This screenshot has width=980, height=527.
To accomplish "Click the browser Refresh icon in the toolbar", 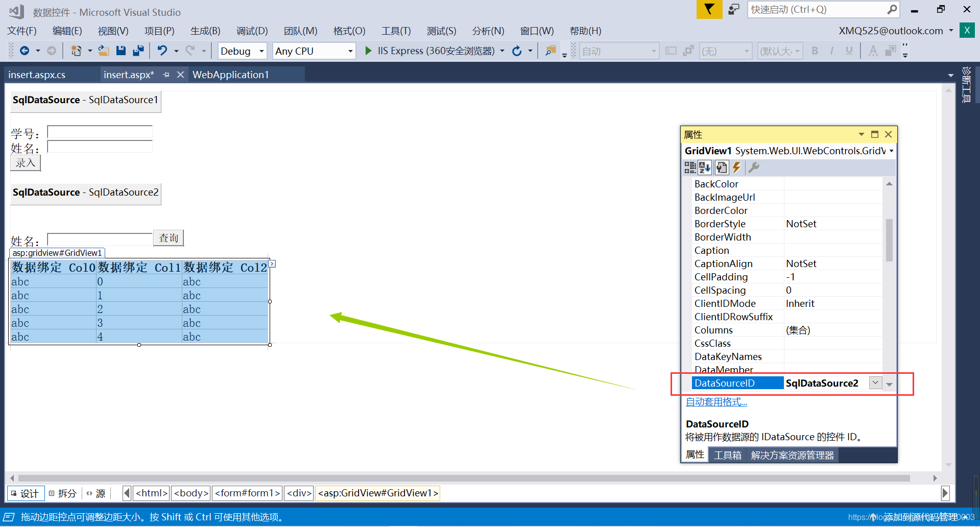I will pyautogui.click(x=517, y=51).
